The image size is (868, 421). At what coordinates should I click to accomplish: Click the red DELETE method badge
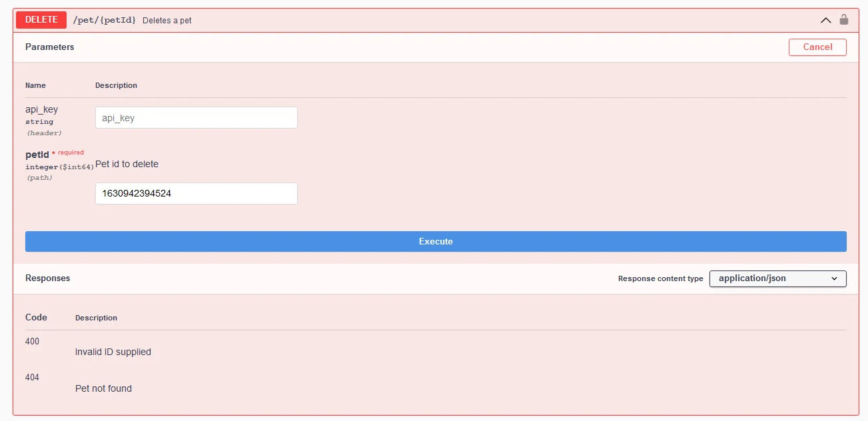click(41, 20)
